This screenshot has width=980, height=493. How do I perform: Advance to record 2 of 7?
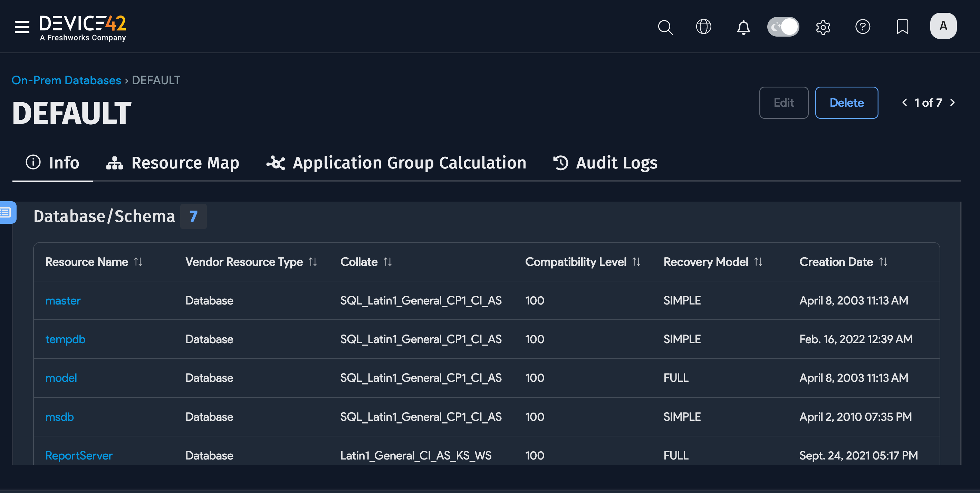click(x=952, y=103)
